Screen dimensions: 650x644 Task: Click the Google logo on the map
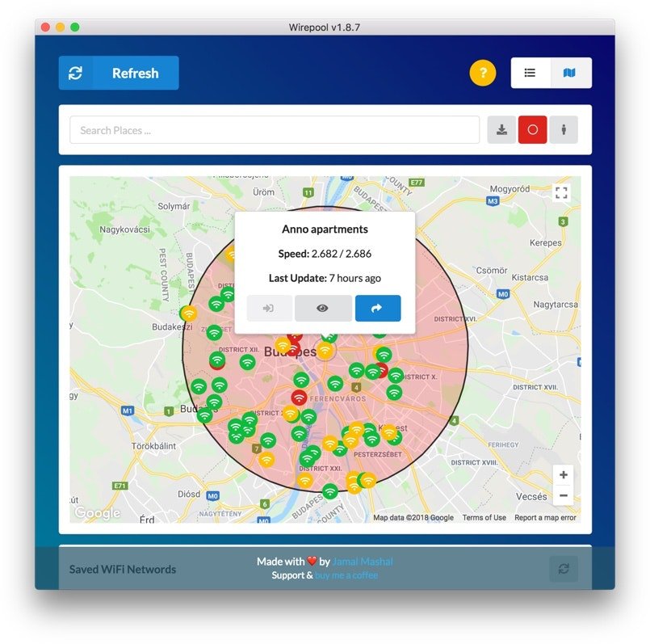coord(97,513)
